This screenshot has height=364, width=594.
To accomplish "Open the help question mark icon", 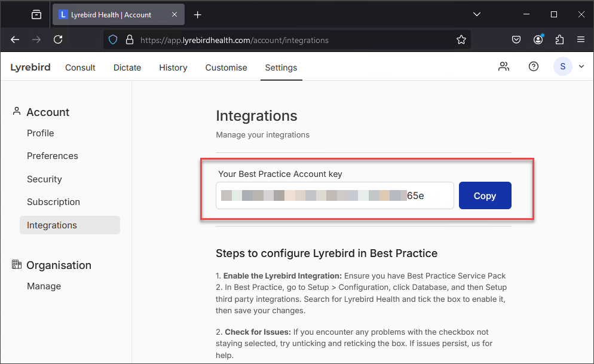I will 534,67.
